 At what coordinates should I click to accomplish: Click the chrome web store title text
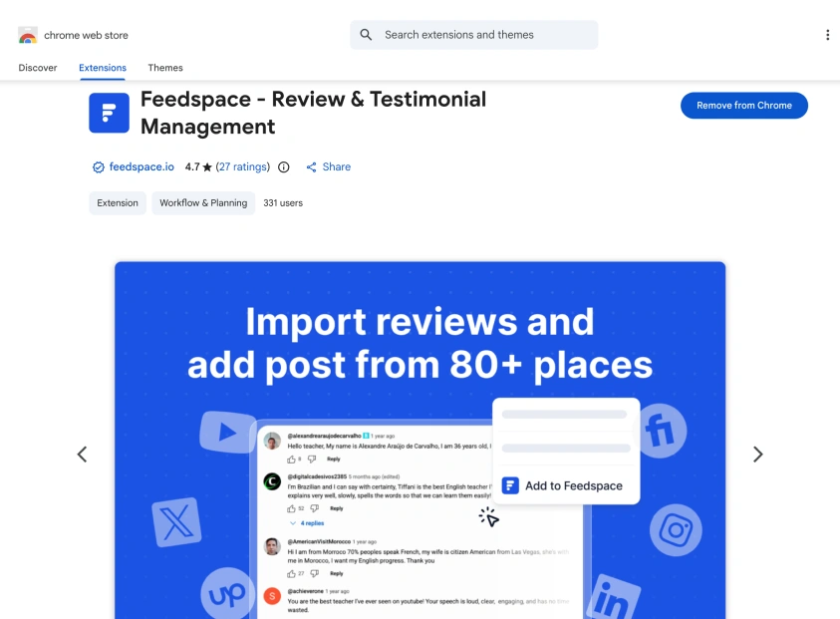tap(86, 35)
